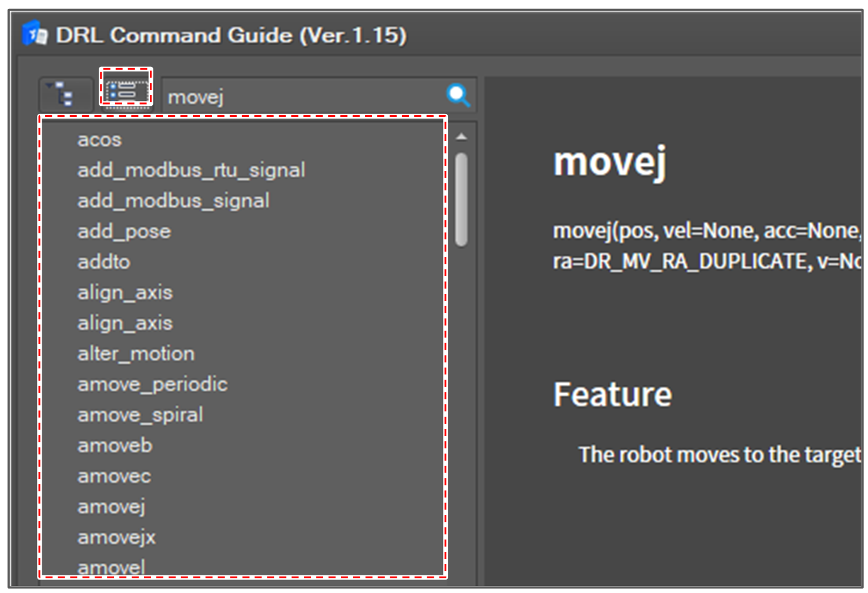Screen dimensions: 868x593
Task: Select the amove_periodic command
Action: click(x=152, y=384)
